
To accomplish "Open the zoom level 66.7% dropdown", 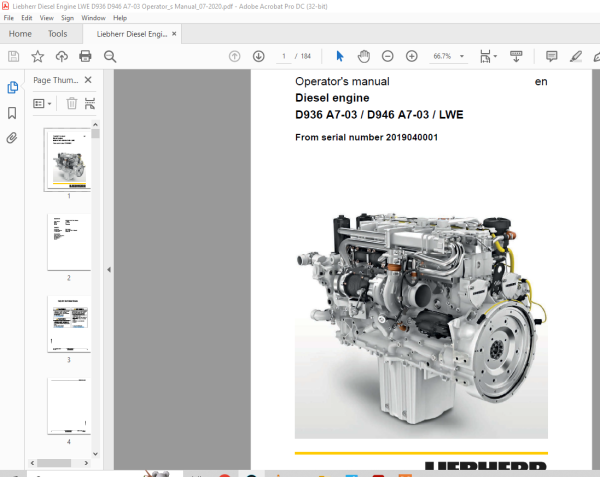I will coord(462,56).
